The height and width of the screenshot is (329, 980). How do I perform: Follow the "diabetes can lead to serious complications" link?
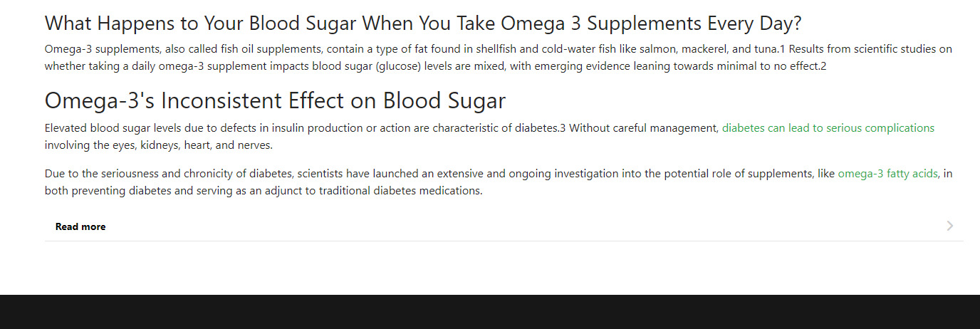coord(828,128)
